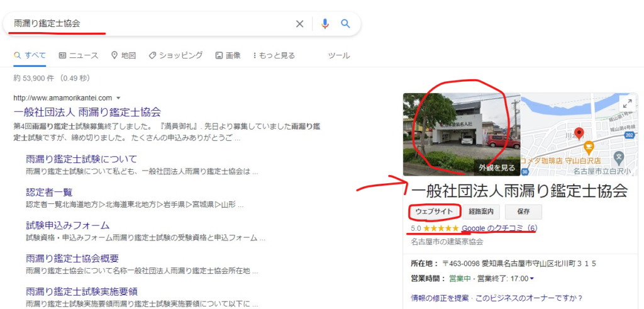644x309 pixels.
Task: Switch to the ショッピング tab
Action: pos(175,55)
